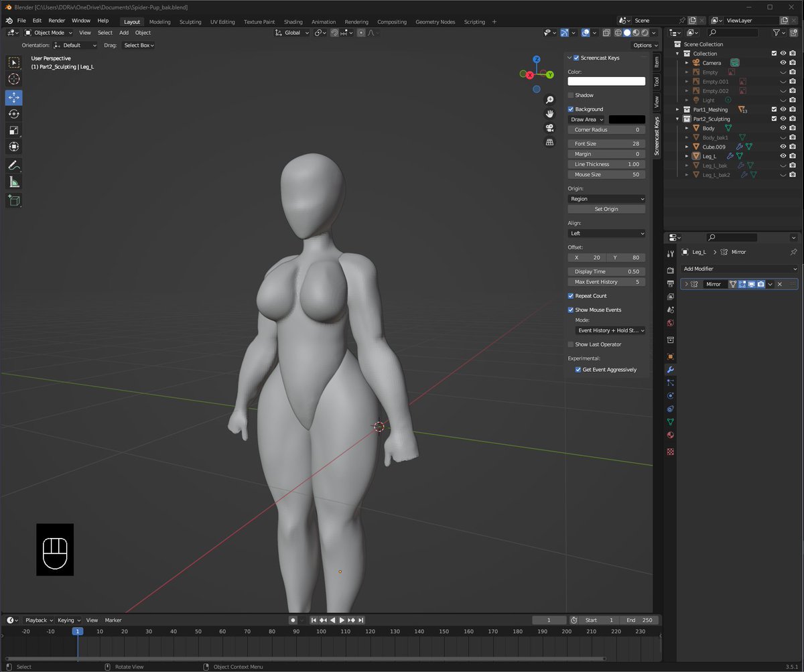Open the Marker menu in the timeline

pyautogui.click(x=113, y=620)
